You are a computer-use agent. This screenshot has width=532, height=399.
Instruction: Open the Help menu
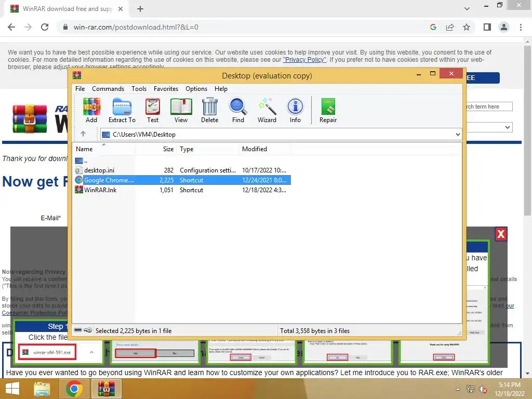(x=221, y=88)
